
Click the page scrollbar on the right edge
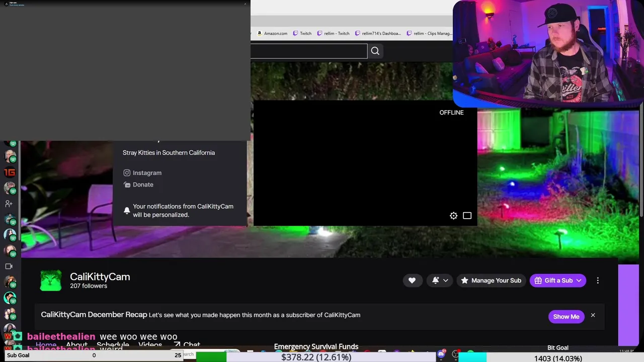coord(641,161)
